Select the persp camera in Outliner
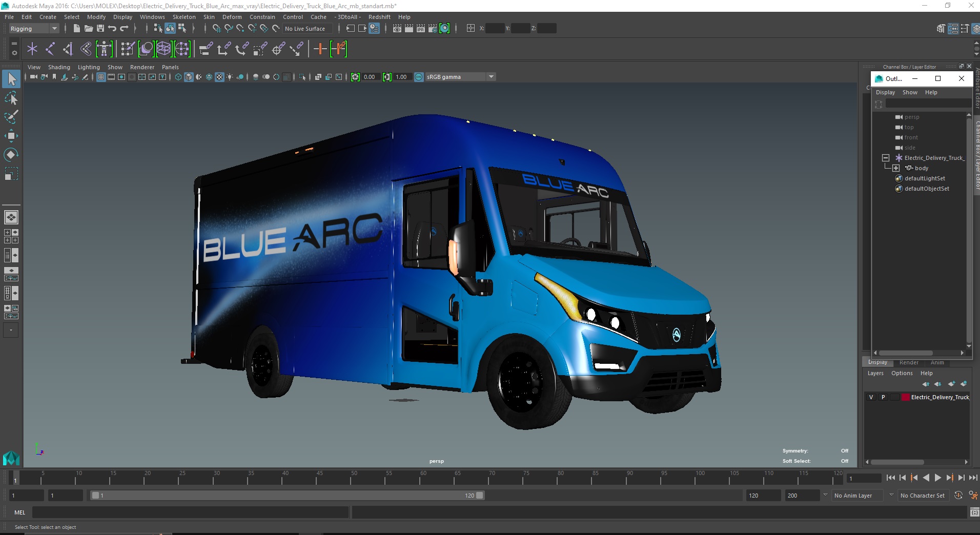Screen dimensions: 980x535 point(911,117)
